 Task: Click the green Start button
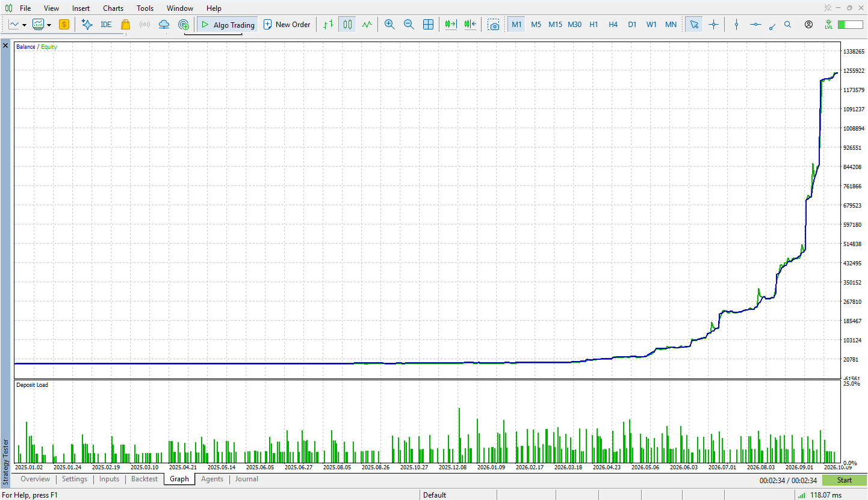845,480
